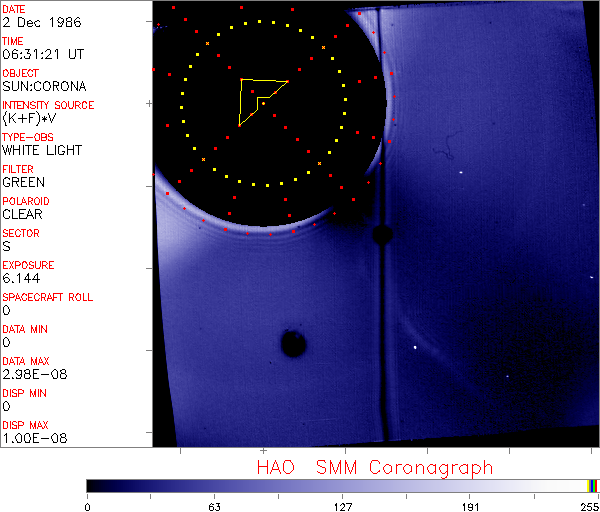The height and width of the screenshot is (512, 600).
Task: Click the INTENSITY SOURCE label
Action: pyautogui.click(x=48, y=105)
